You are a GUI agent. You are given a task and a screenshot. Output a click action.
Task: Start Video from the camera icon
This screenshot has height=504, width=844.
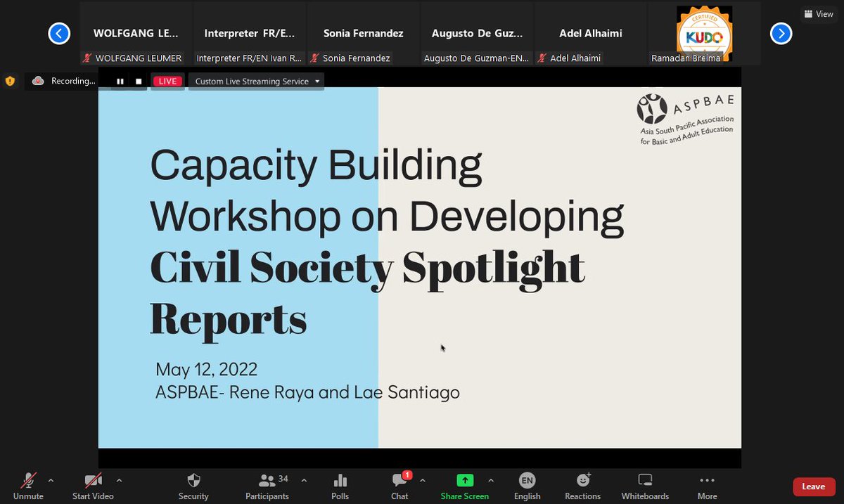(x=93, y=486)
